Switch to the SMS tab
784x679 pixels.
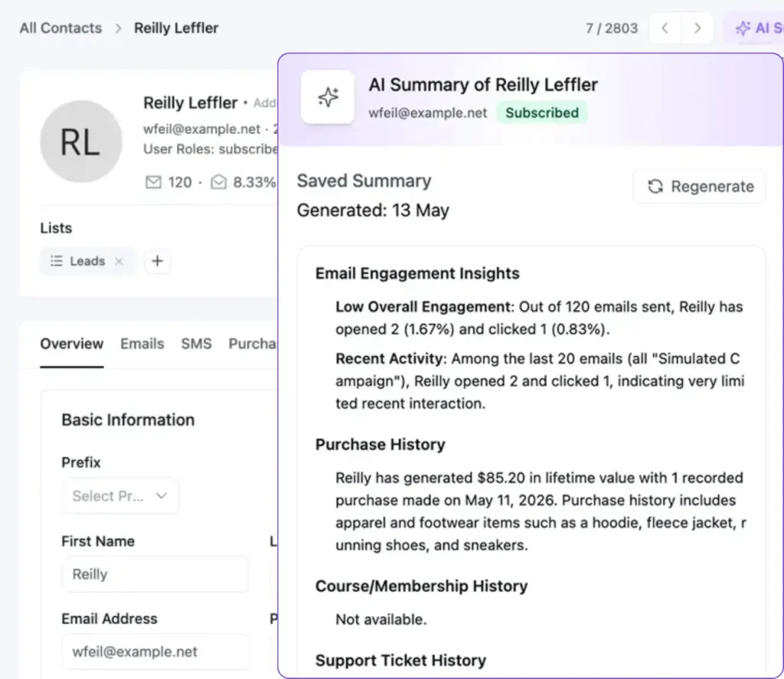(196, 344)
